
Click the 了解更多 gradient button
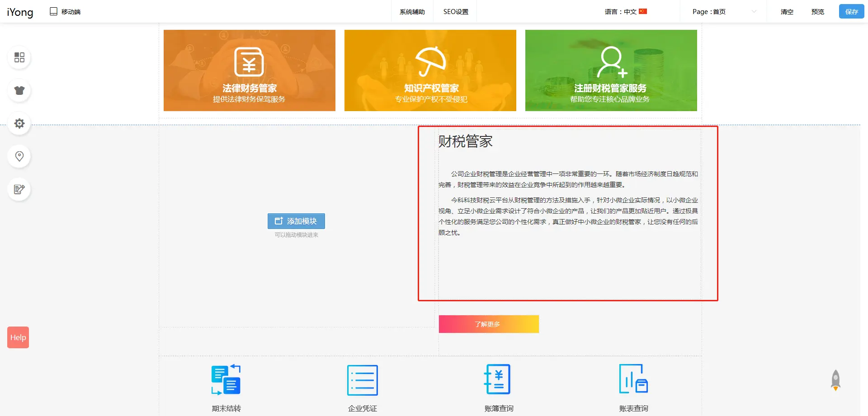(x=488, y=324)
